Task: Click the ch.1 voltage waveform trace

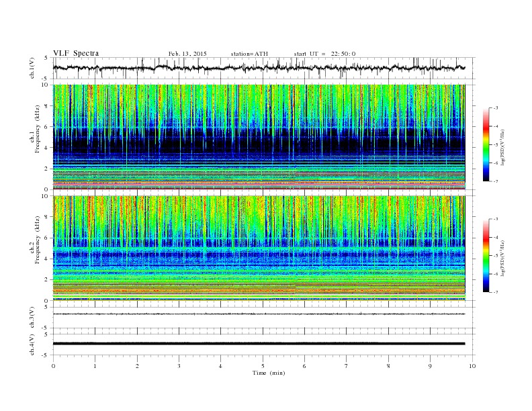Action: (259, 68)
